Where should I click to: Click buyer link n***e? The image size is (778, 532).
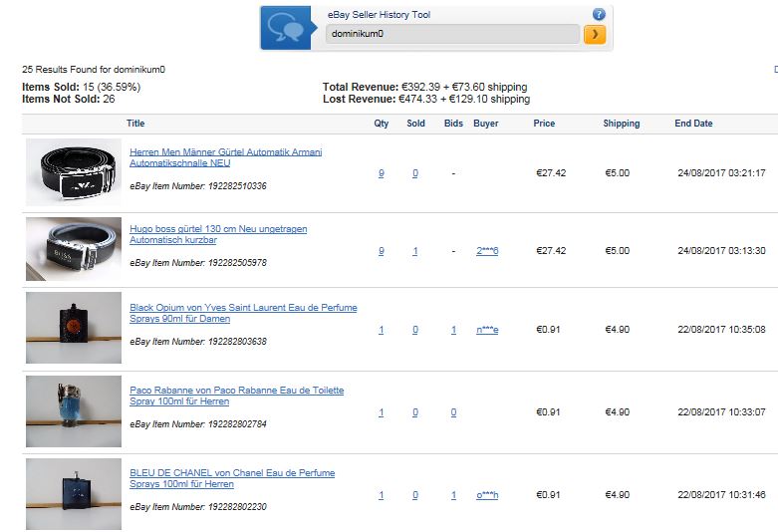tap(487, 330)
